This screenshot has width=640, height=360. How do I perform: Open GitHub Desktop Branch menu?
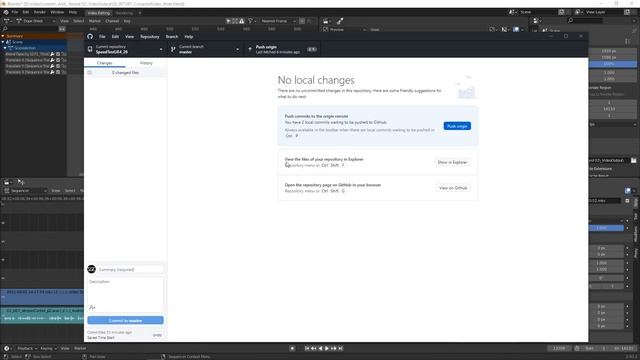click(x=172, y=37)
